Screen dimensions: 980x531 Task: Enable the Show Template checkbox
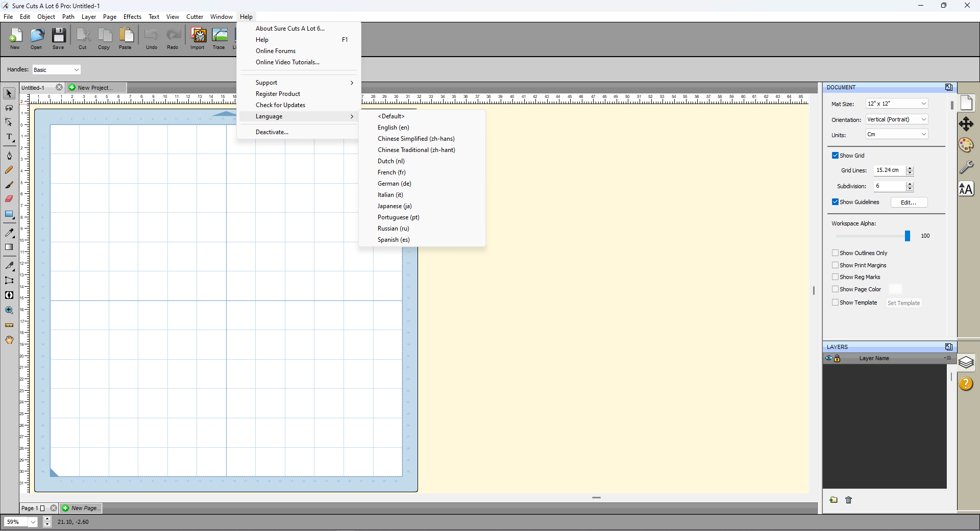(x=835, y=302)
